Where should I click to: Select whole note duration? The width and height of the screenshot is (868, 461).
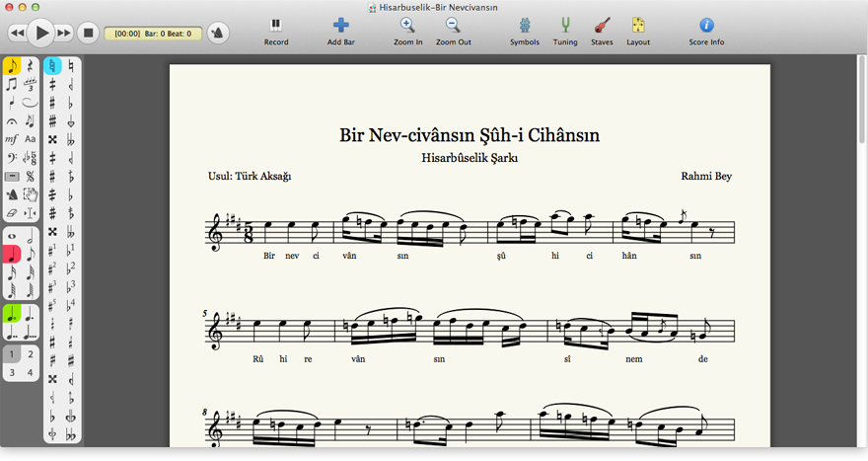[x=12, y=236]
